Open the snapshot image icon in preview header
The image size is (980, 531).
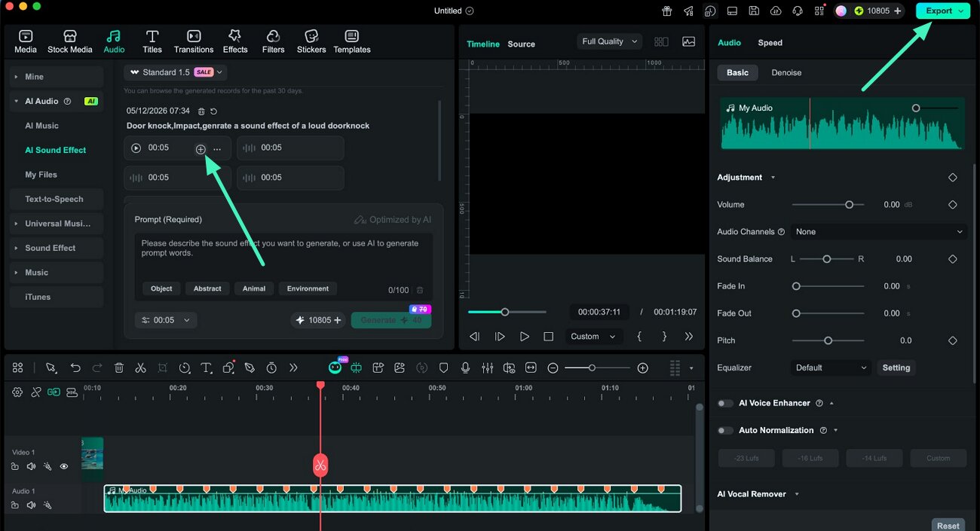click(688, 42)
